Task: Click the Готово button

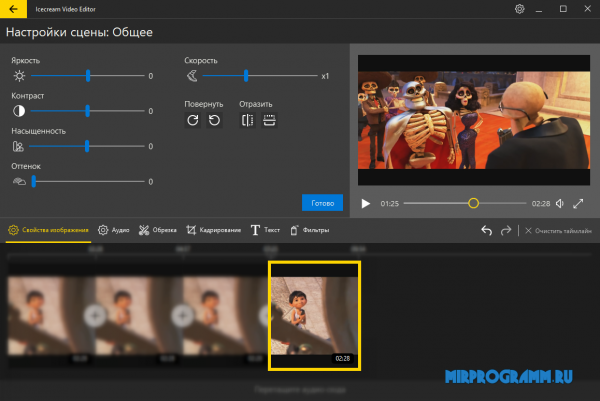Action: coord(322,203)
